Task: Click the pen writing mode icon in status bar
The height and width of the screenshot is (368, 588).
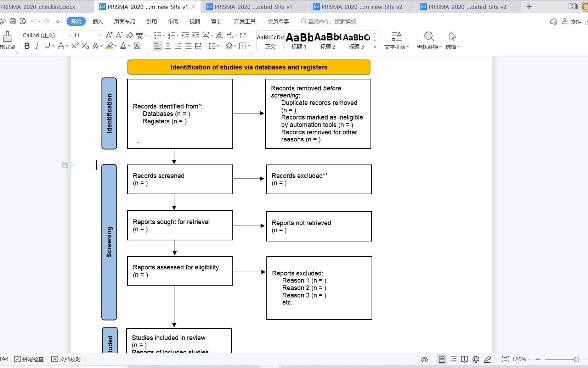Action: [x=487, y=359]
